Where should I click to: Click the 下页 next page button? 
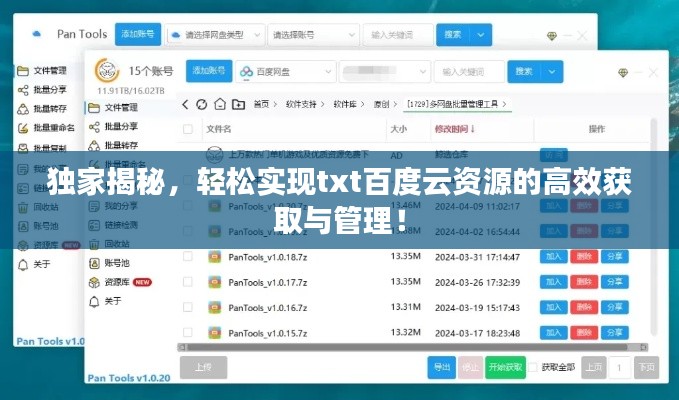(x=647, y=368)
